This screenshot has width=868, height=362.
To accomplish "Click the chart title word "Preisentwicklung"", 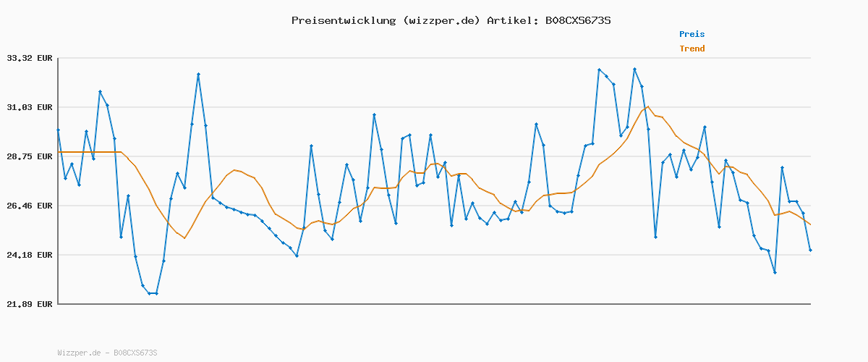I will [x=344, y=20].
